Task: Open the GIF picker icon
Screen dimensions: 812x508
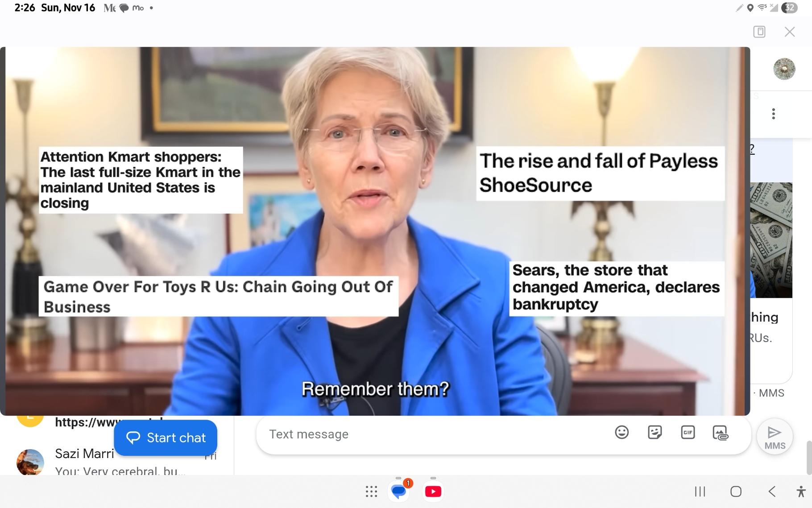Action: point(688,432)
